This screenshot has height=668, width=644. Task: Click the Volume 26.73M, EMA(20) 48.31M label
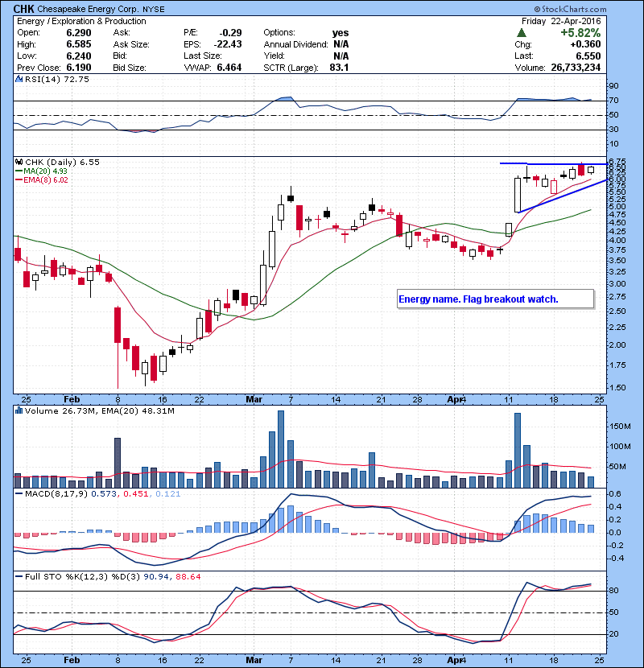pos(100,411)
